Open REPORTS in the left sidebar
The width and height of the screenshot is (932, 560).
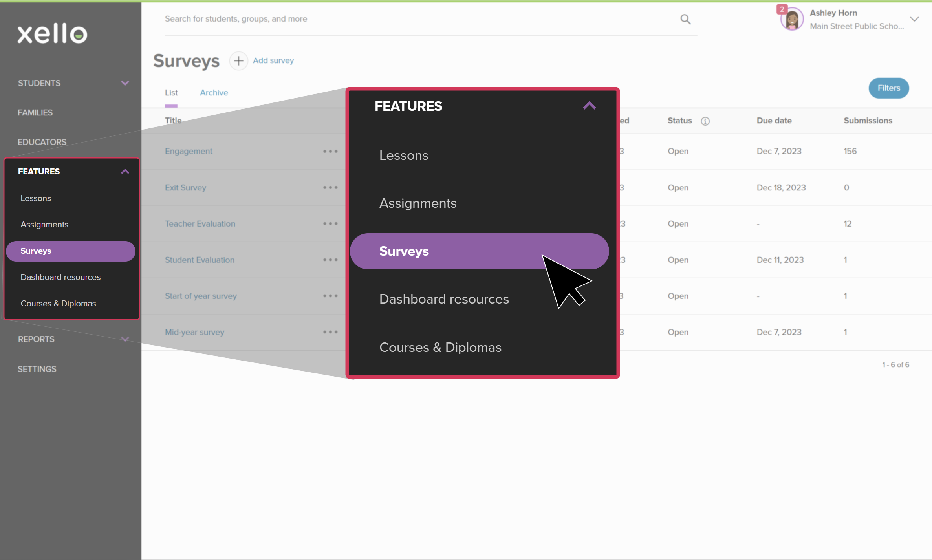coord(36,339)
